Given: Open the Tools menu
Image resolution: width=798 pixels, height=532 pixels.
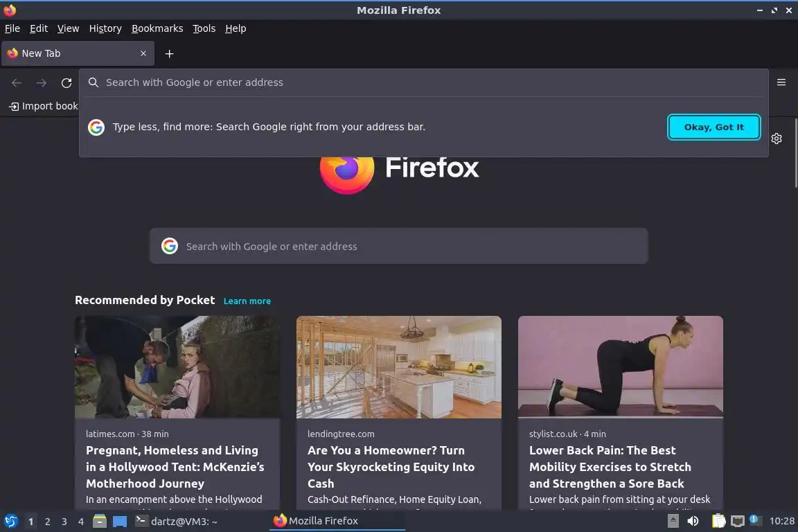Looking at the screenshot, I should (x=204, y=28).
